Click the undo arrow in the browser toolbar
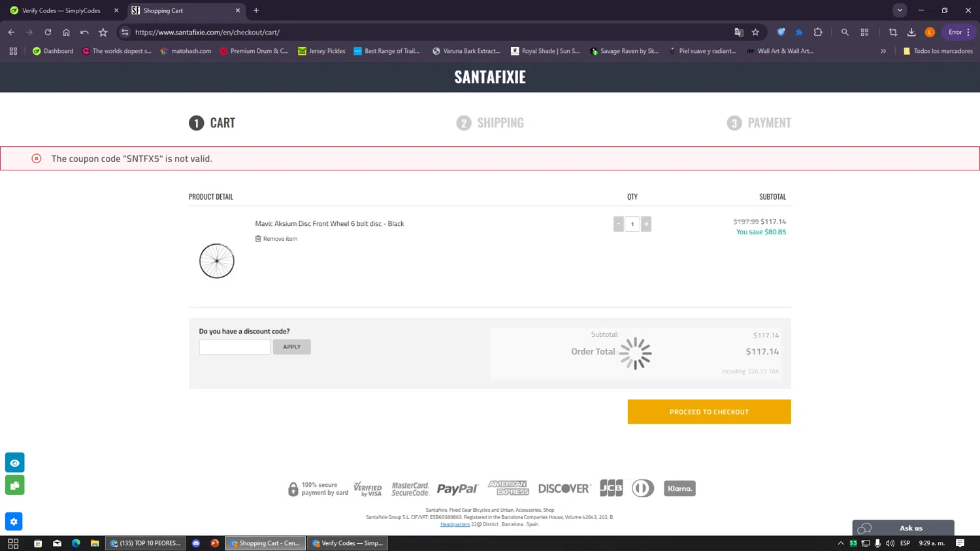The height and width of the screenshot is (551, 980). point(84,32)
